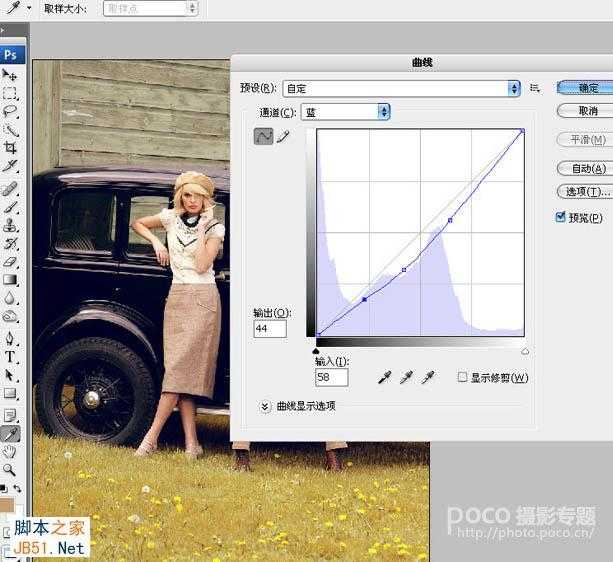
Task: Click the 输入 input value field
Action: pos(332,378)
